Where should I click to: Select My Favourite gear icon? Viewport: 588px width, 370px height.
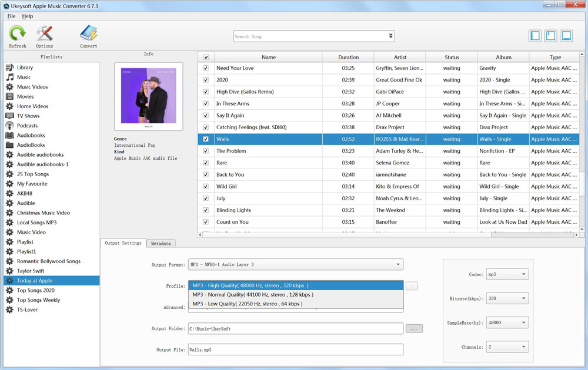click(x=10, y=184)
